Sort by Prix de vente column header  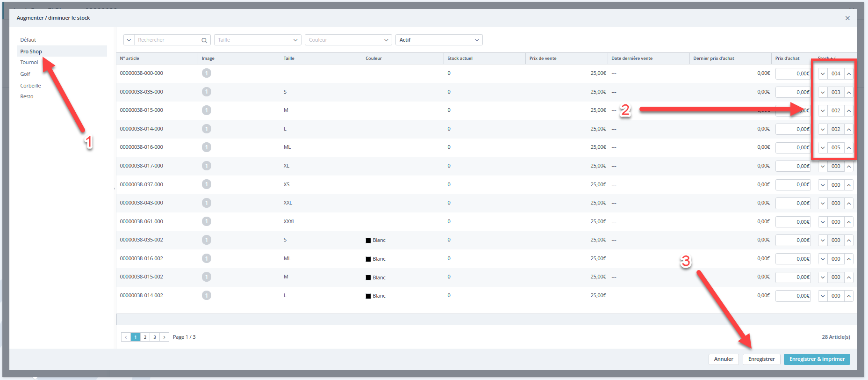coord(543,58)
